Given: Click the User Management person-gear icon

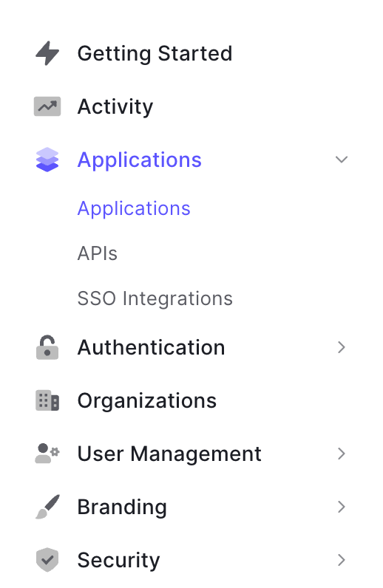Looking at the screenshot, I should [47, 454].
